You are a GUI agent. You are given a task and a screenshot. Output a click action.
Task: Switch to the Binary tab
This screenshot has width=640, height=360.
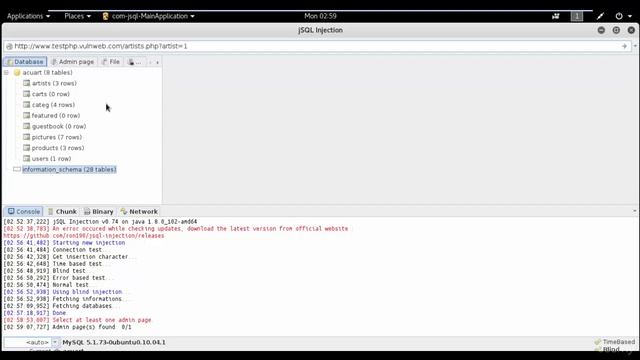(98, 211)
